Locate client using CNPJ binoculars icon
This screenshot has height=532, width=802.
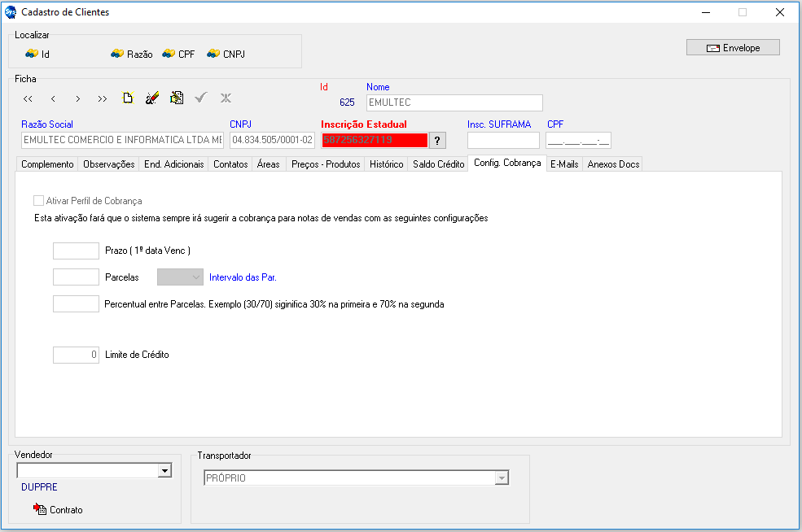click(213, 54)
